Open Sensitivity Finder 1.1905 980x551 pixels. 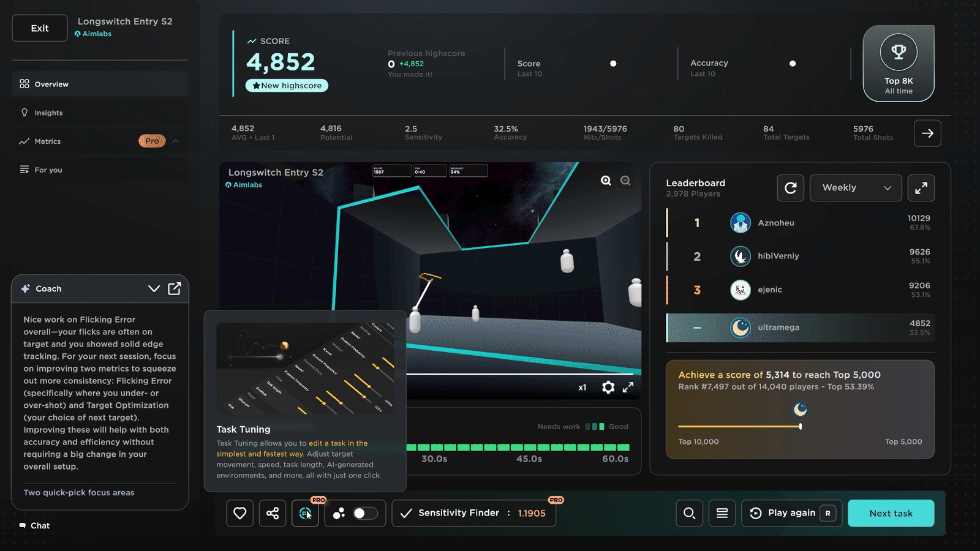coord(473,513)
